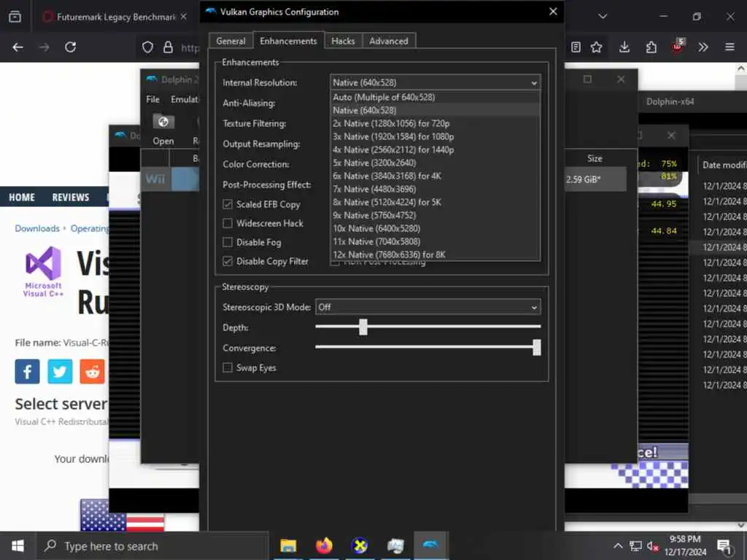Click REVIEWS in website navigation
Image resolution: width=747 pixels, height=560 pixels.
71,197
